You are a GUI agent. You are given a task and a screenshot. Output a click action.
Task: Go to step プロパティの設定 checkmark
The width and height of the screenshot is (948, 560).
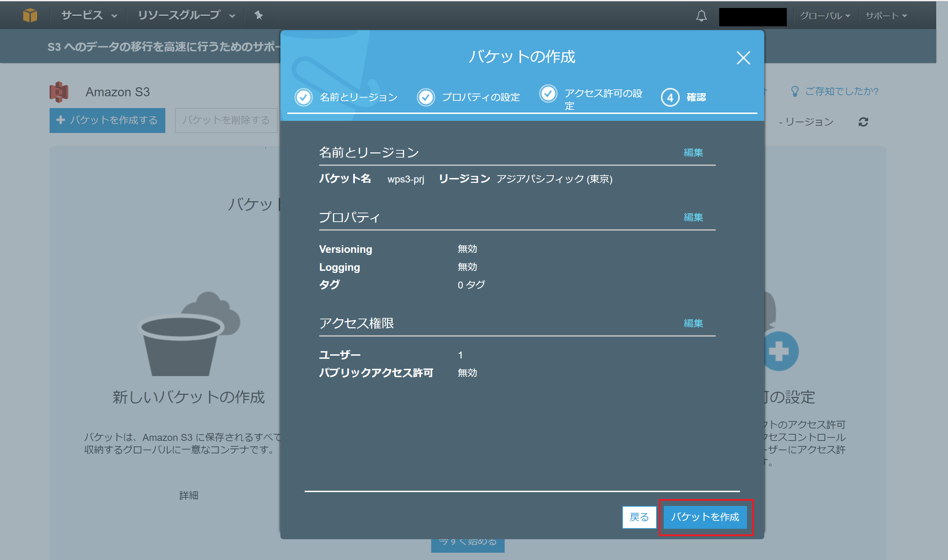coord(426,97)
